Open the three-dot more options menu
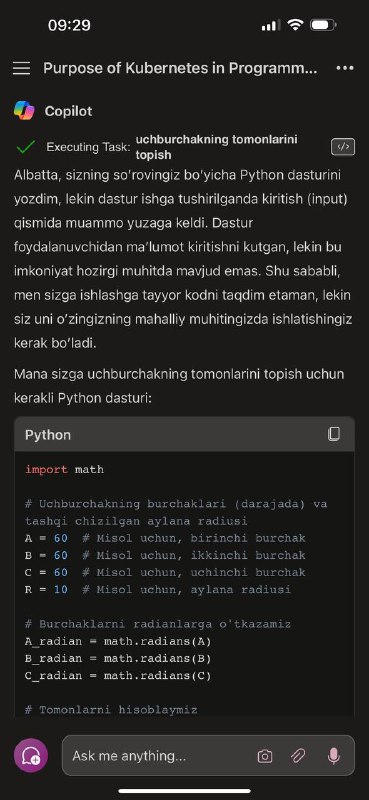The width and height of the screenshot is (369, 800). pos(345,68)
